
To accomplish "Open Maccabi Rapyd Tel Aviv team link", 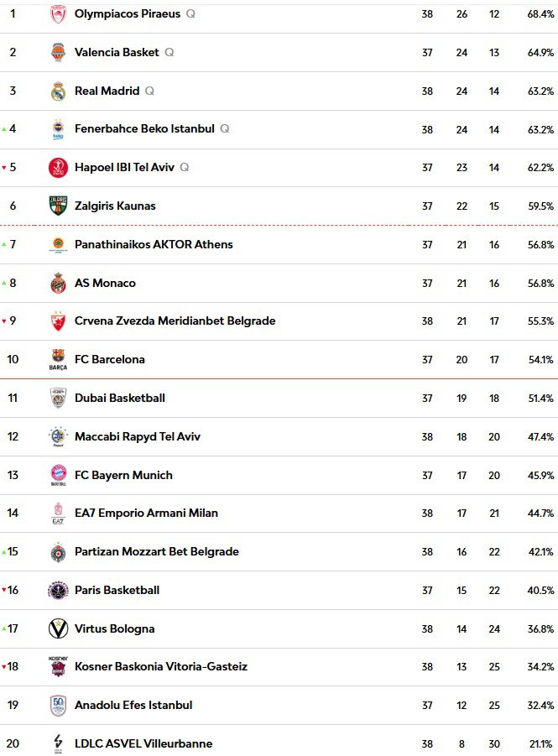I will coord(138,436).
